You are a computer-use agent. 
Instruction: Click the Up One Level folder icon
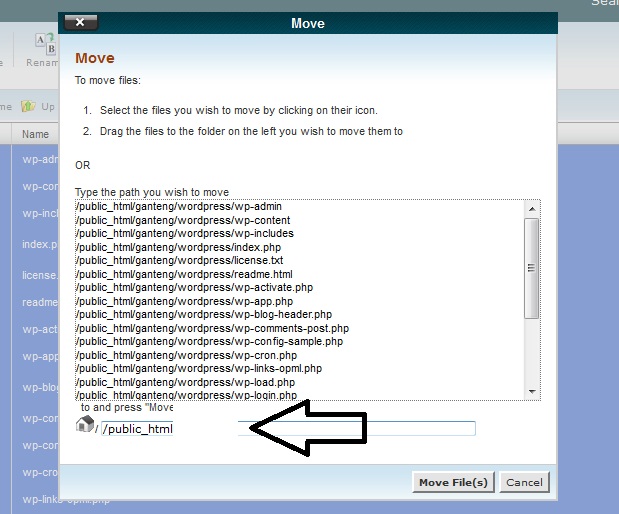28,106
